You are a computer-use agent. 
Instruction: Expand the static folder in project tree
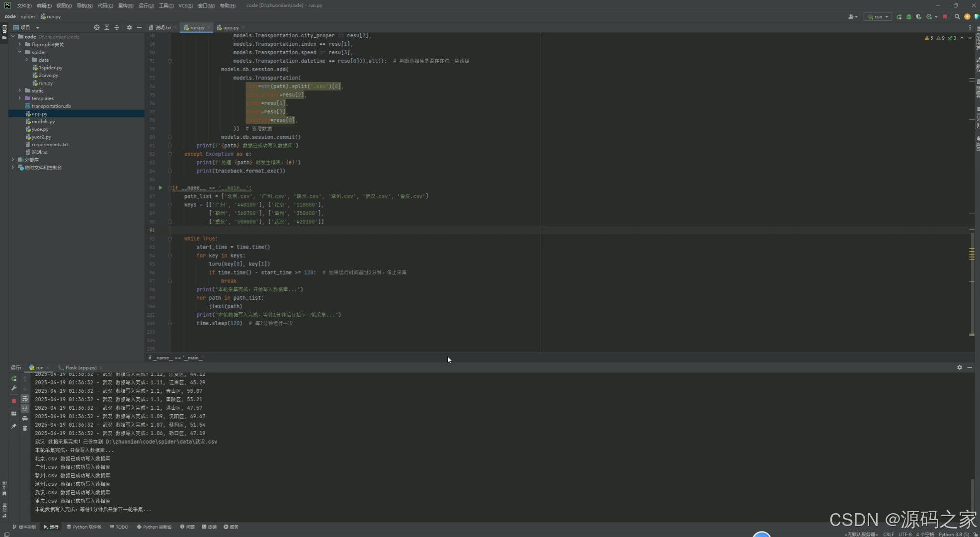(20, 90)
